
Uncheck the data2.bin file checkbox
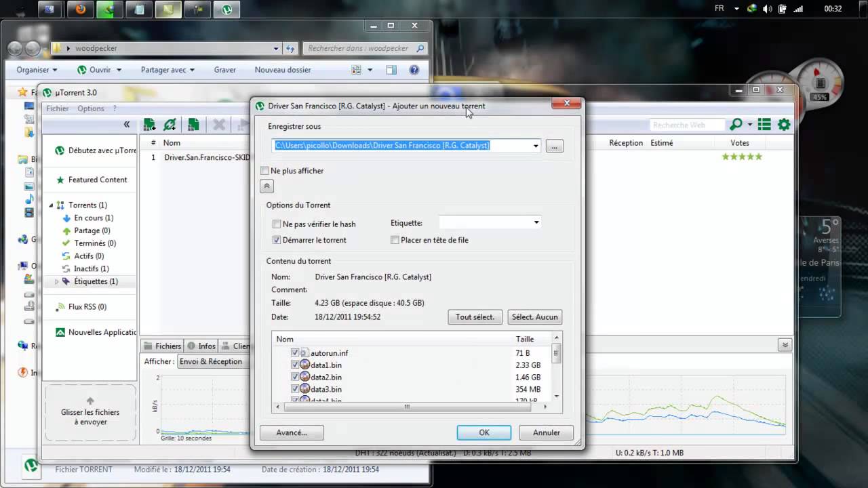295,377
